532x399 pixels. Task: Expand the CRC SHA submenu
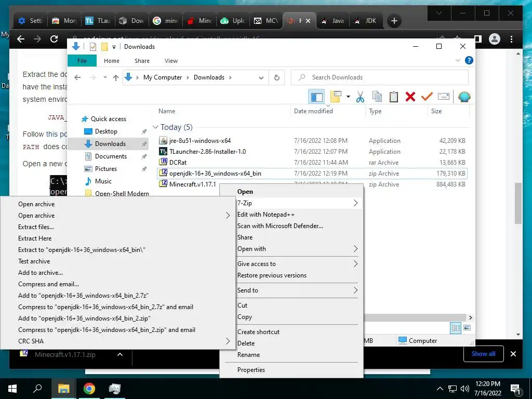(x=118, y=341)
